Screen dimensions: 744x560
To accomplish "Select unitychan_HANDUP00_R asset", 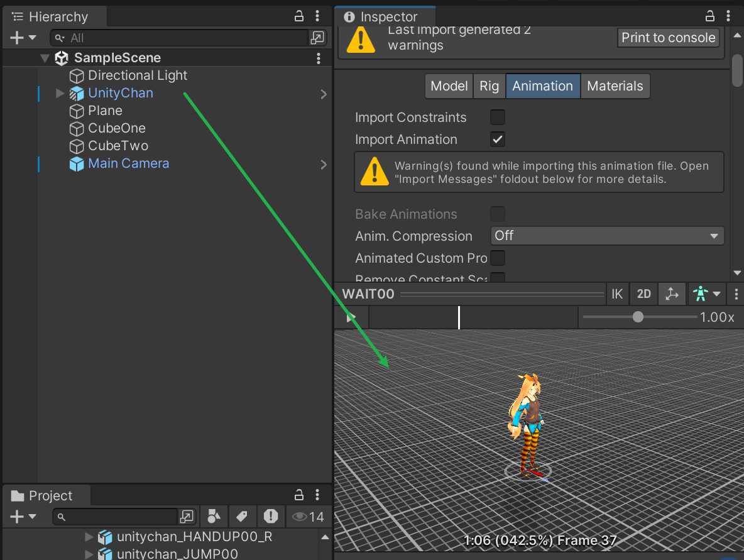I will [195, 537].
